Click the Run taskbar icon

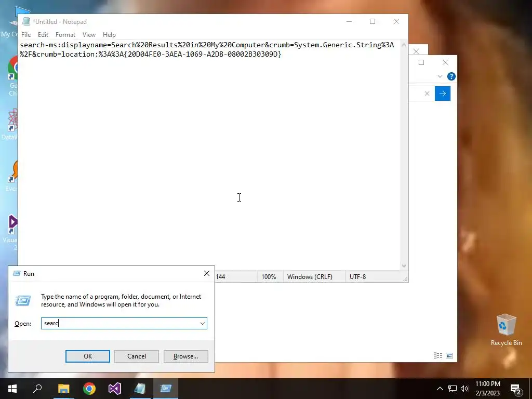pos(166,389)
